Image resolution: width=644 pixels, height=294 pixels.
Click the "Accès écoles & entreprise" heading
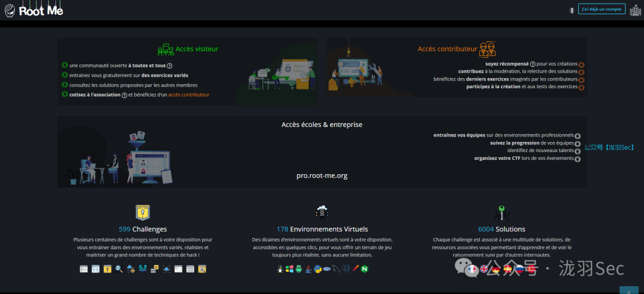(322, 125)
